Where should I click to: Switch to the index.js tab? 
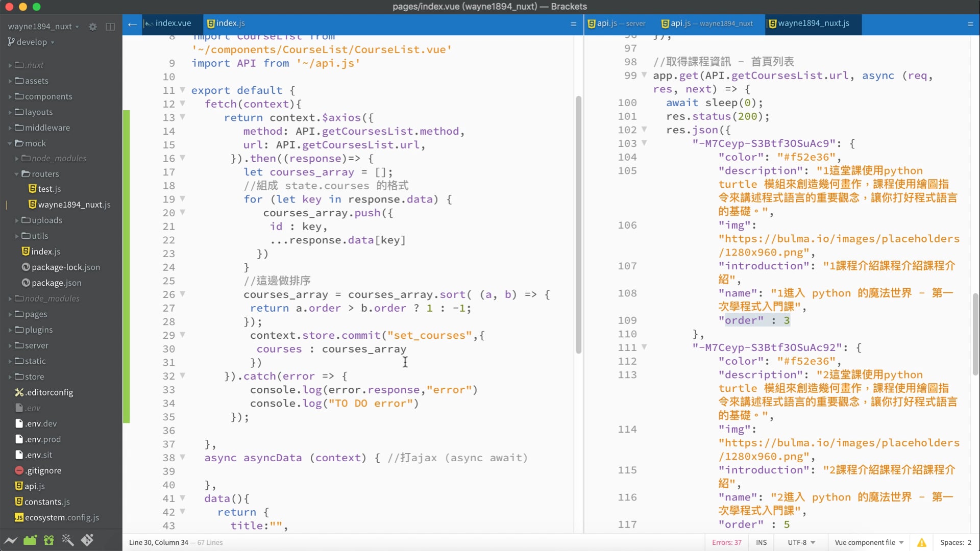[x=226, y=23]
